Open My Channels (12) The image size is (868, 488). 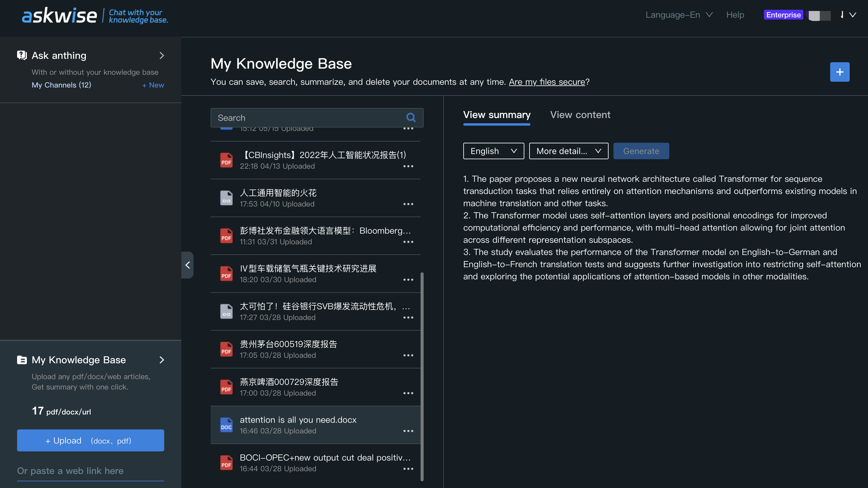pyautogui.click(x=61, y=85)
